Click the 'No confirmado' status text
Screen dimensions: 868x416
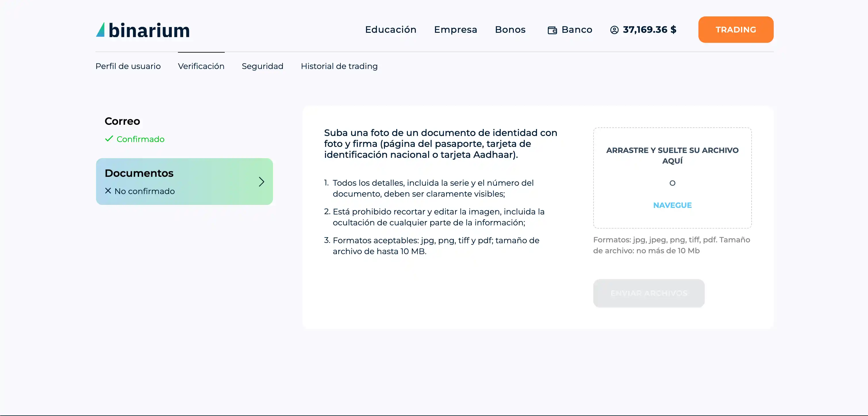(145, 191)
